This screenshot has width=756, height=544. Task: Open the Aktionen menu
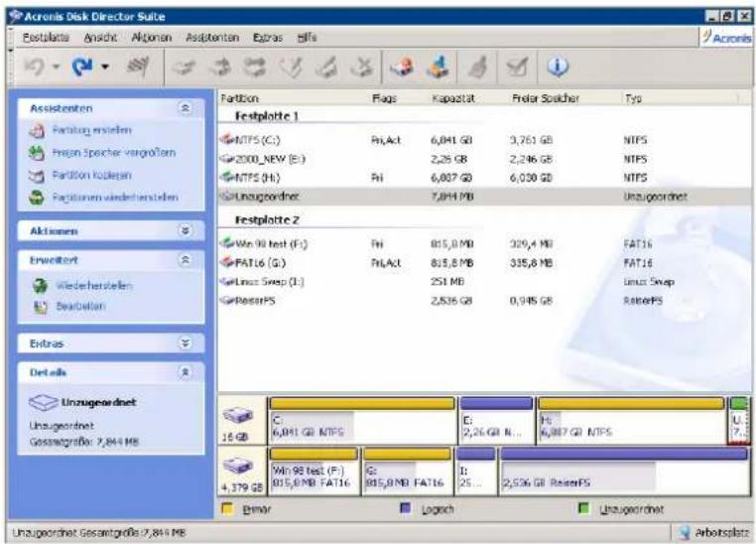coord(152,37)
